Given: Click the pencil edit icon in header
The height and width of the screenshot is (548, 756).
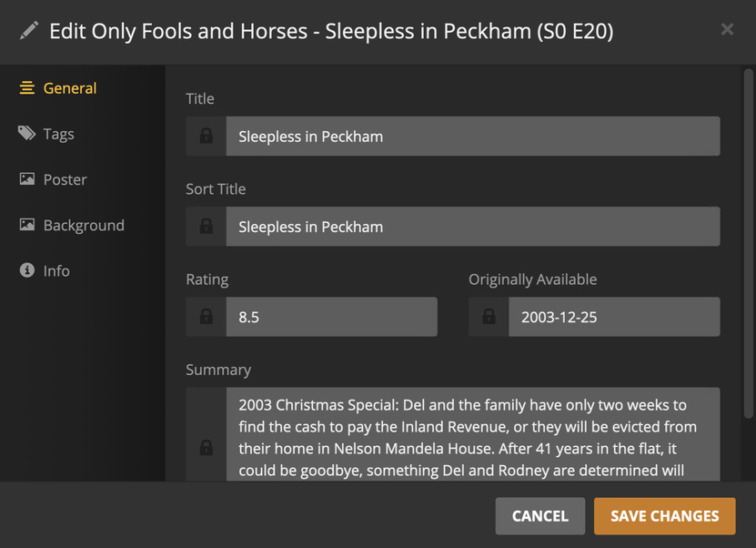Looking at the screenshot, I should (29, 31).
